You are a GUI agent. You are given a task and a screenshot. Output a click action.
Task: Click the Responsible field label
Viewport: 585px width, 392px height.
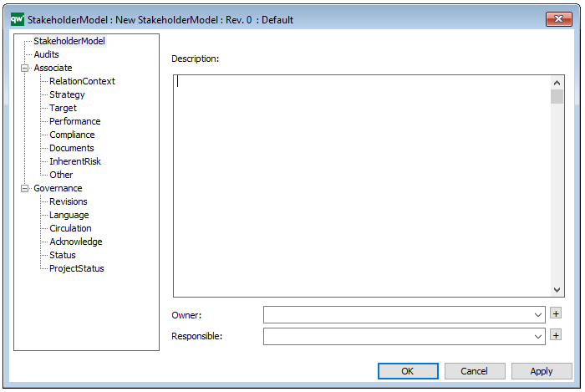(x=196, y=337)
